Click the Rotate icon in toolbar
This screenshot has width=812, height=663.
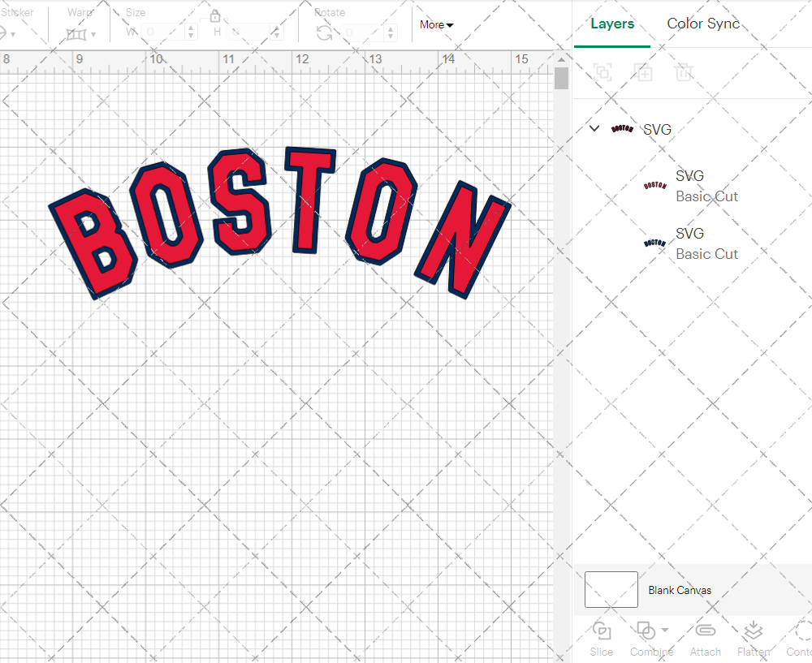(324, 32)
